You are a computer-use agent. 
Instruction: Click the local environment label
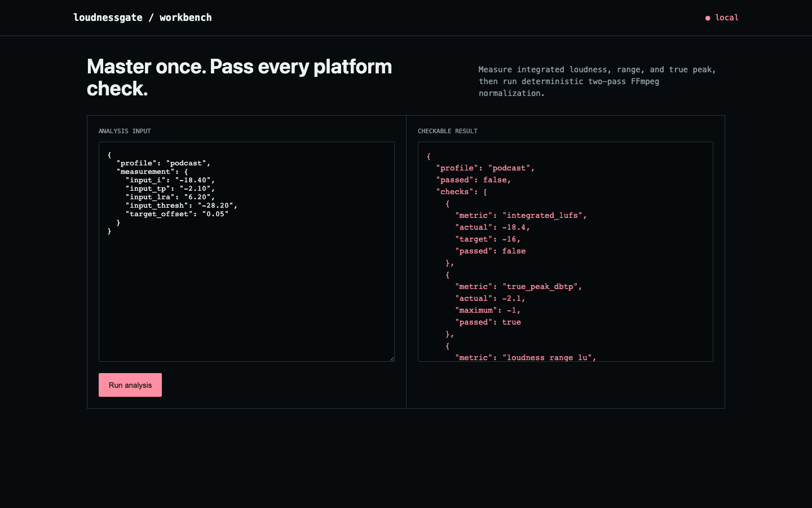(727, 17)
